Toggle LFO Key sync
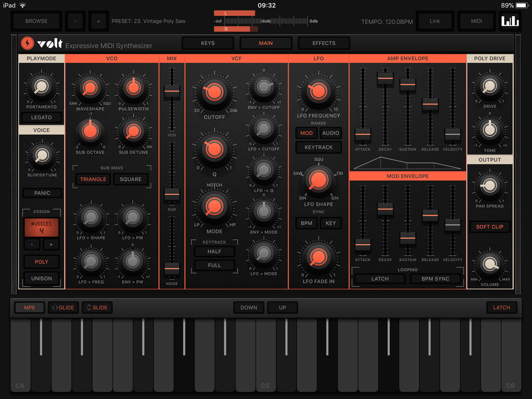This screenshot has height=399, width=532. click(331, 223)
